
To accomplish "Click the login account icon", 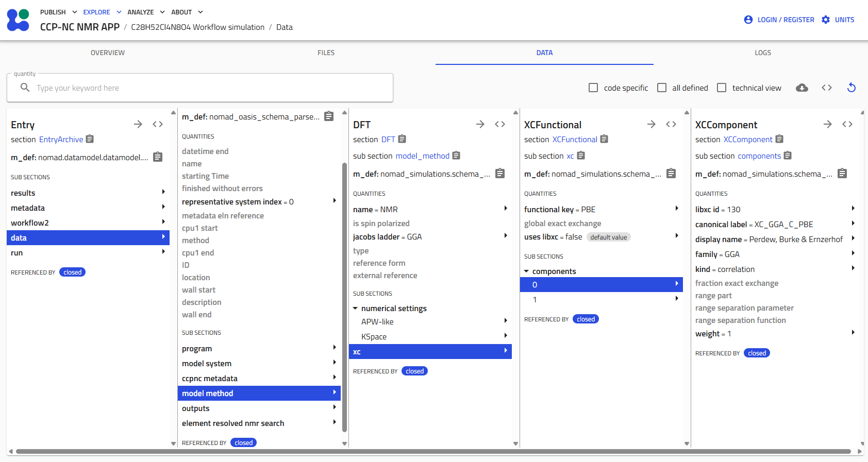I will 748,20.
